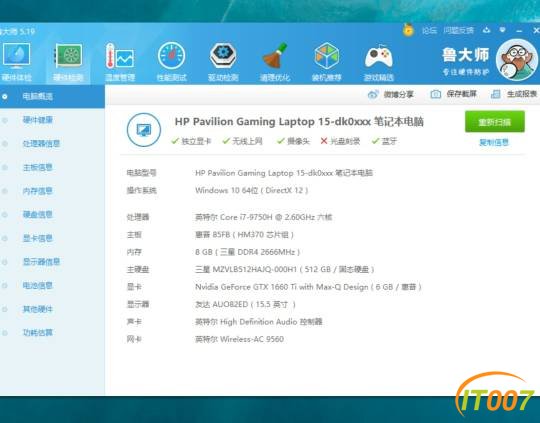Click the Core i7-9750H processor value
The height and width of the screenshot is (423, 540).
tap(263, 217)
